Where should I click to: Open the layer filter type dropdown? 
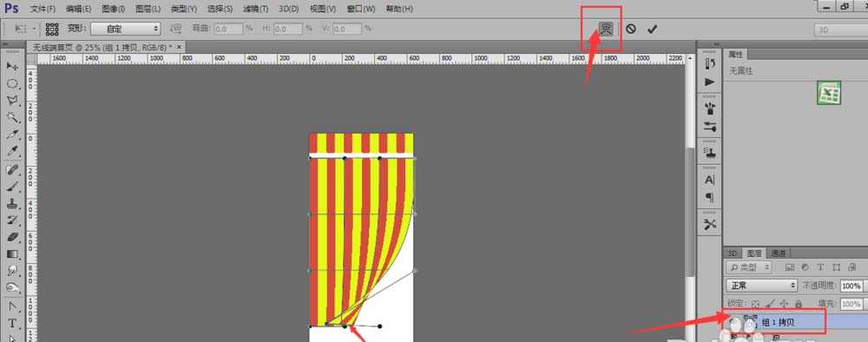coord(748,267)
